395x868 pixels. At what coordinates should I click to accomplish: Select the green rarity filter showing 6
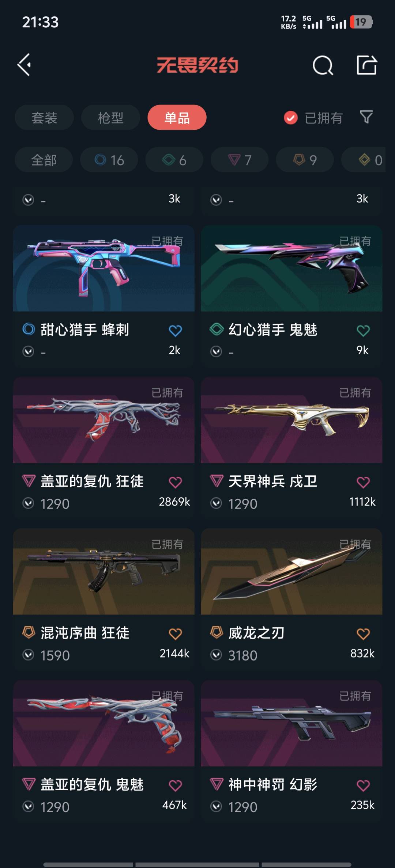(x=174, y=160)
